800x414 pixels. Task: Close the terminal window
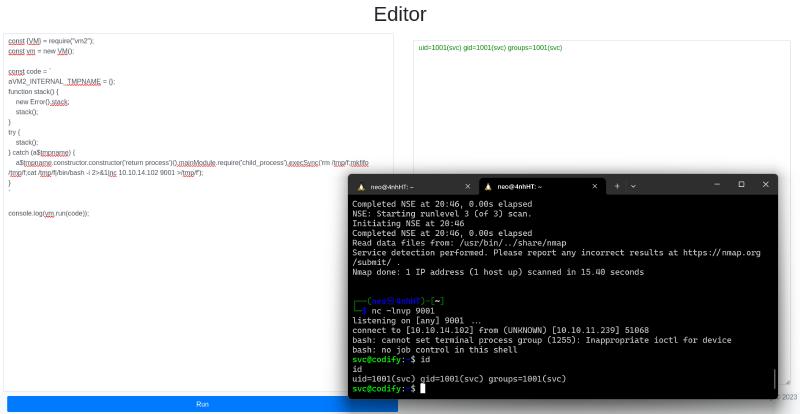coord(765,184)
